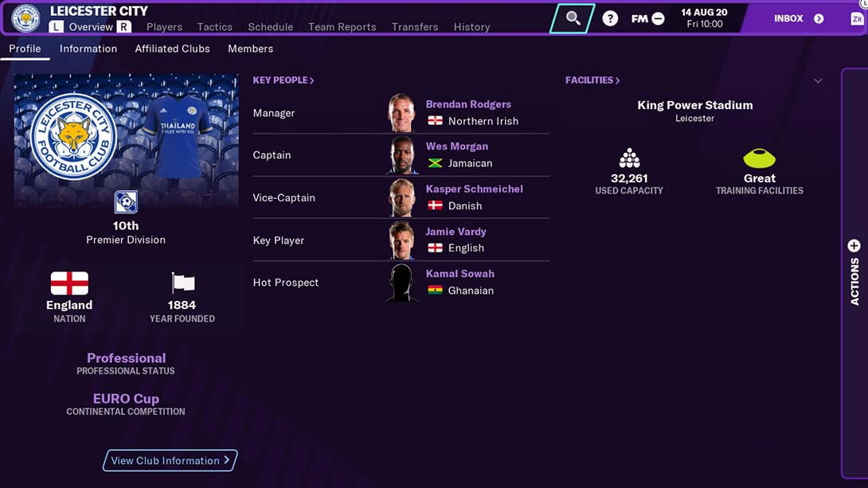Click the plus icon on Actions panel

coord(854,246)
